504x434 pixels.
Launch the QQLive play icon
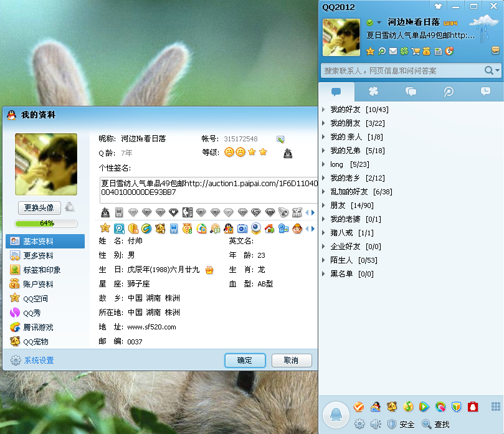424,407
